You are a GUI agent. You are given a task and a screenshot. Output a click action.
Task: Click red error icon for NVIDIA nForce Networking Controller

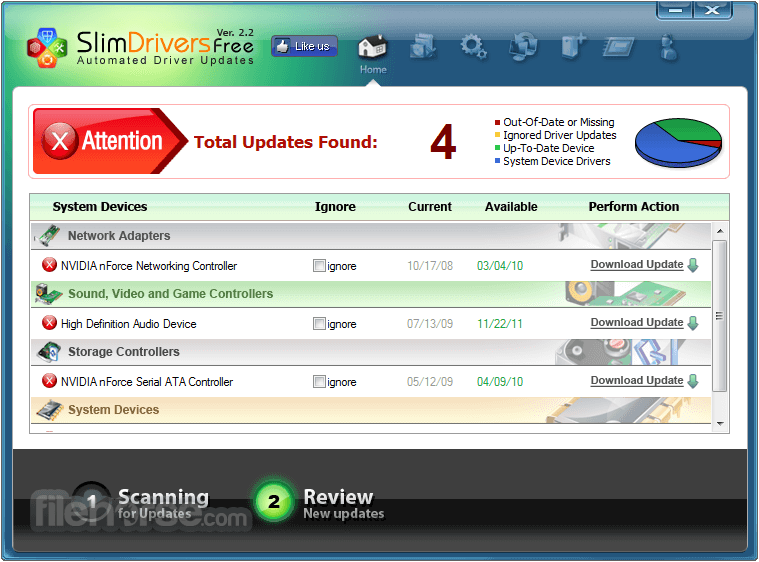coord(49,265)
